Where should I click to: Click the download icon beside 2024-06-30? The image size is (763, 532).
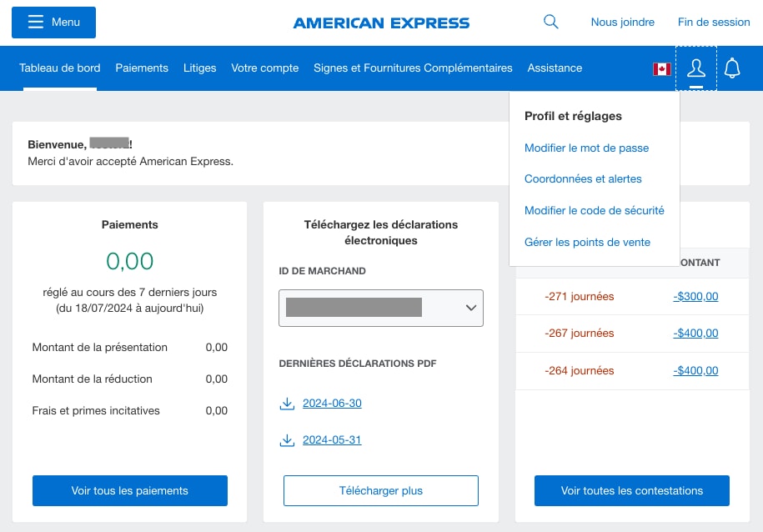[287, 403]
